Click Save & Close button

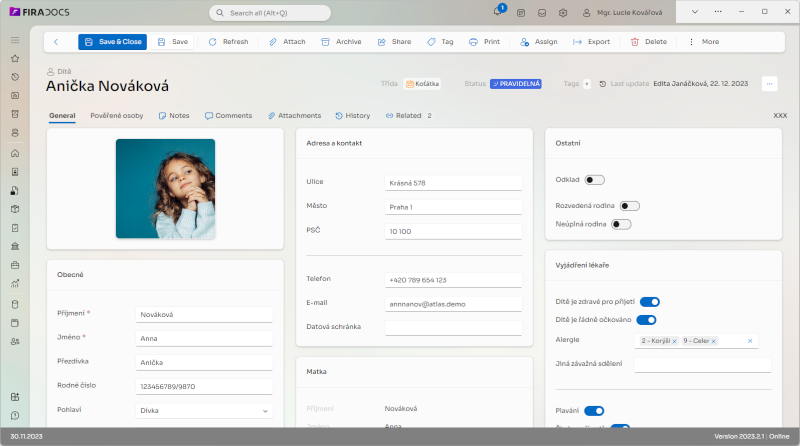point(112,42)
